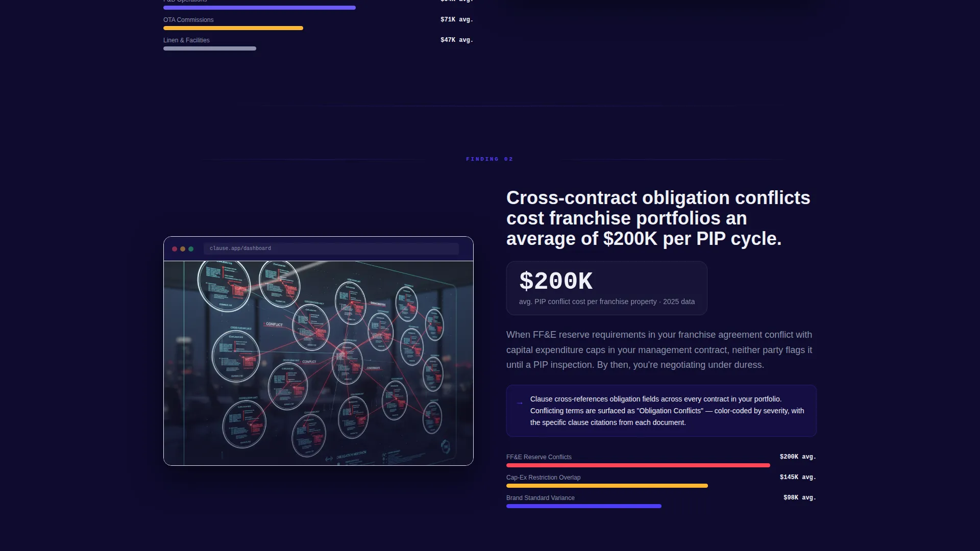Click the avg. PIP conflict cost caption
The image size is (980, 551).
point(607,302)
